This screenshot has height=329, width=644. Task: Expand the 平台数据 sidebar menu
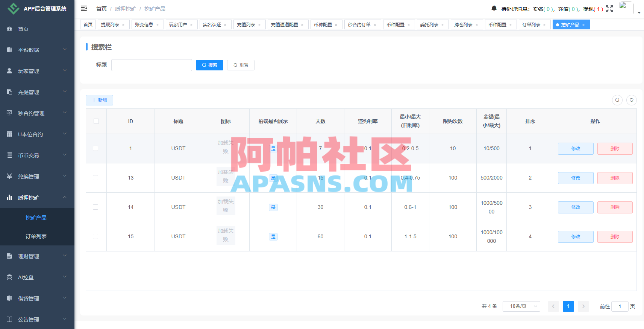coord(37,50)
